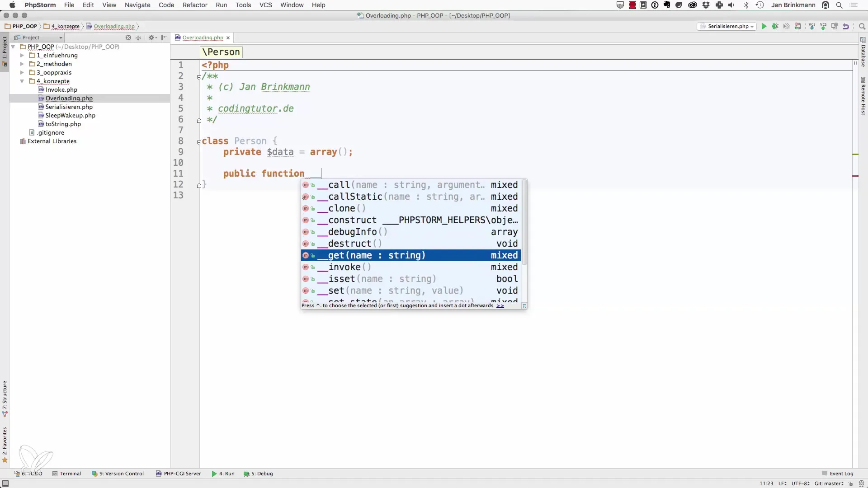Toggle the Project tool window stripe button

[5, 50]
